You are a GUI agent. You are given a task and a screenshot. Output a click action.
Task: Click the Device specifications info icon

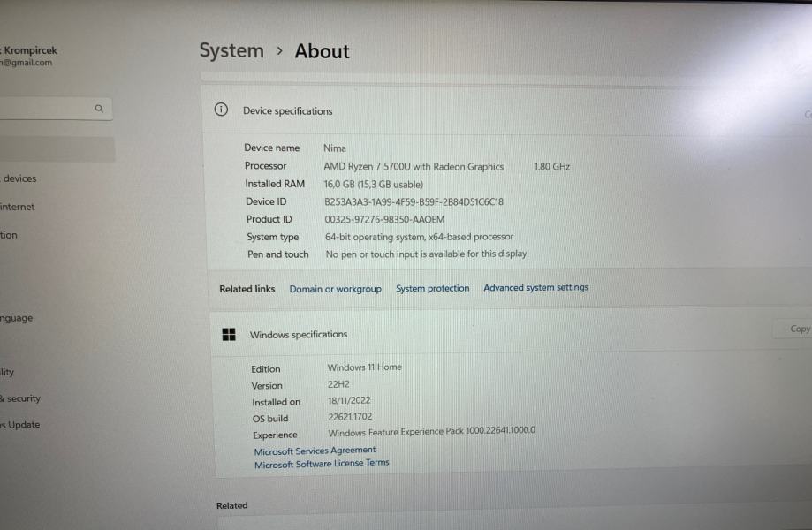coord(221,110)
